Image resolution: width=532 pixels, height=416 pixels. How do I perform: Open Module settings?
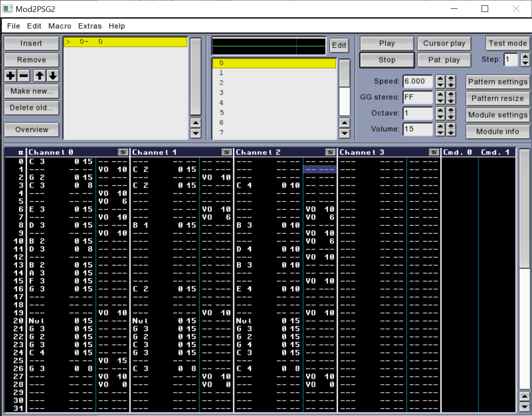click(x=498, y=115)
